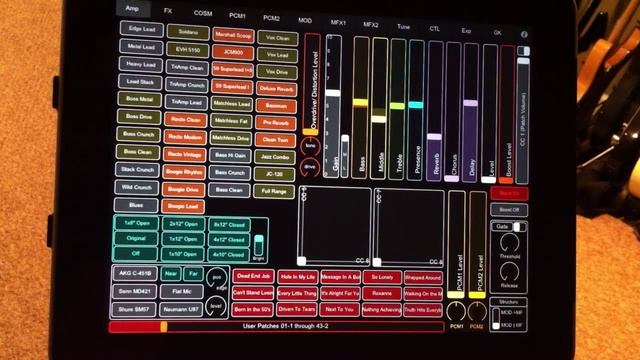Select the Bass Clean amp
The image size is (640, 360).
pyautogui.click(x=229, y=190)
